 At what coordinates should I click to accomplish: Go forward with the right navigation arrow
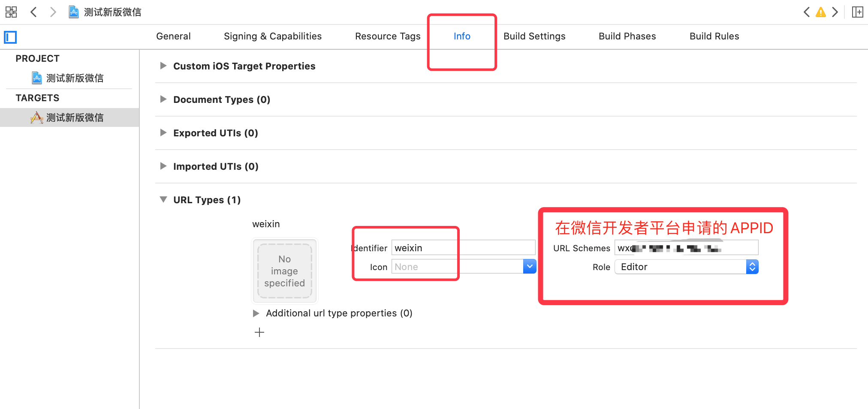click(53, 12)
